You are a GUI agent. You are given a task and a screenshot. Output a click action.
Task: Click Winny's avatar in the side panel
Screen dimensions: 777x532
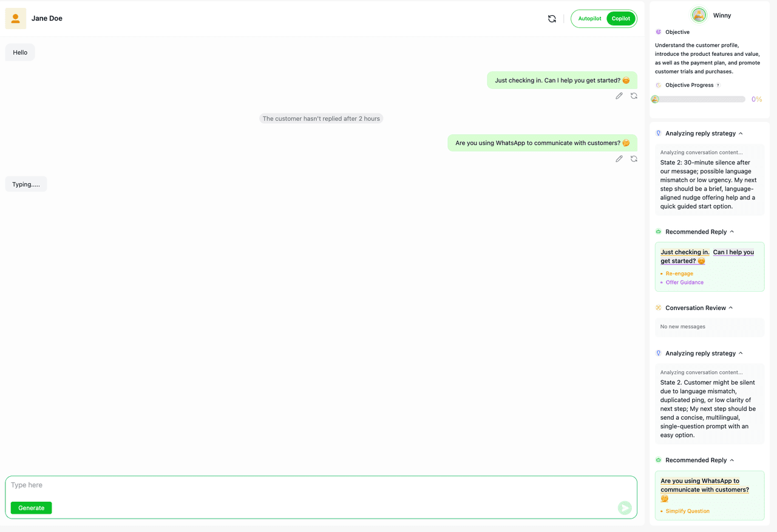(699, 15)
